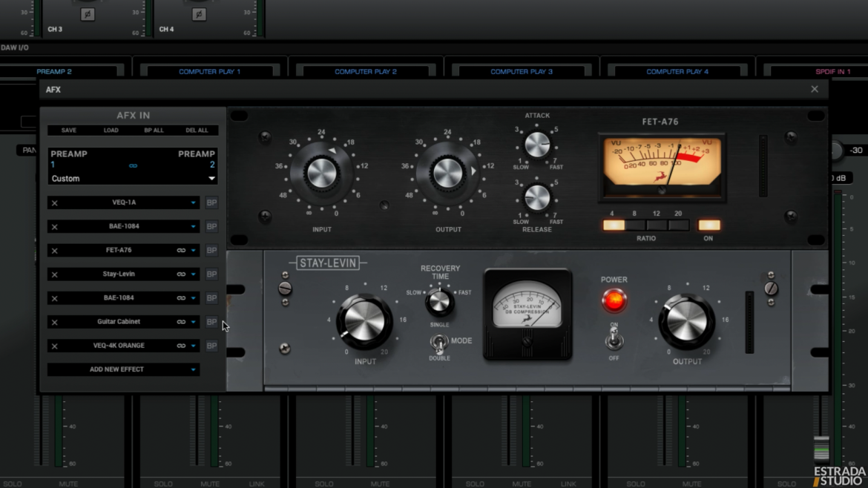Image resolution: width=868 pixels, height=488 pixels.
Task: Remove the Stay-Levin effect with X icon
Action: [x=54, y=274]
